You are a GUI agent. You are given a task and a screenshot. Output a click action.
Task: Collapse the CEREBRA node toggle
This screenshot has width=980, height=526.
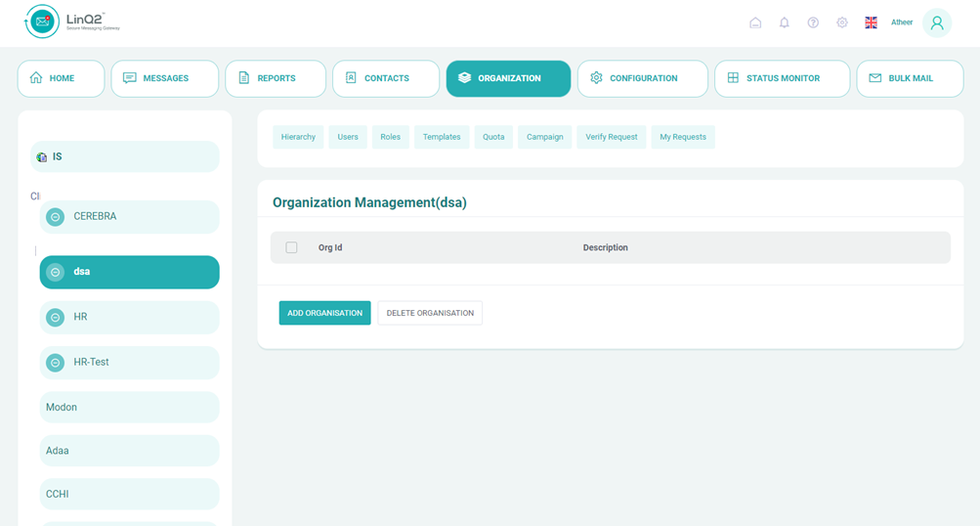55,217
